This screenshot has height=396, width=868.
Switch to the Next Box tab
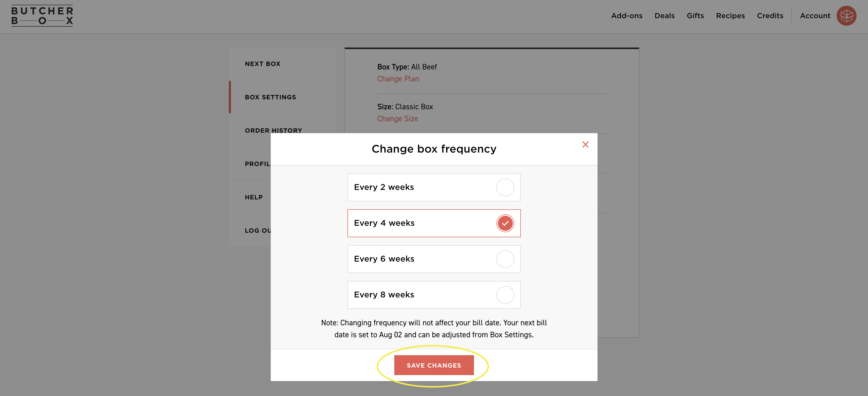[263, 64]
